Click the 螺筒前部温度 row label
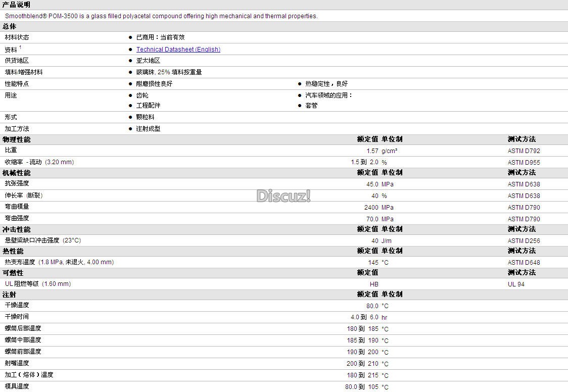 (23, 351)
